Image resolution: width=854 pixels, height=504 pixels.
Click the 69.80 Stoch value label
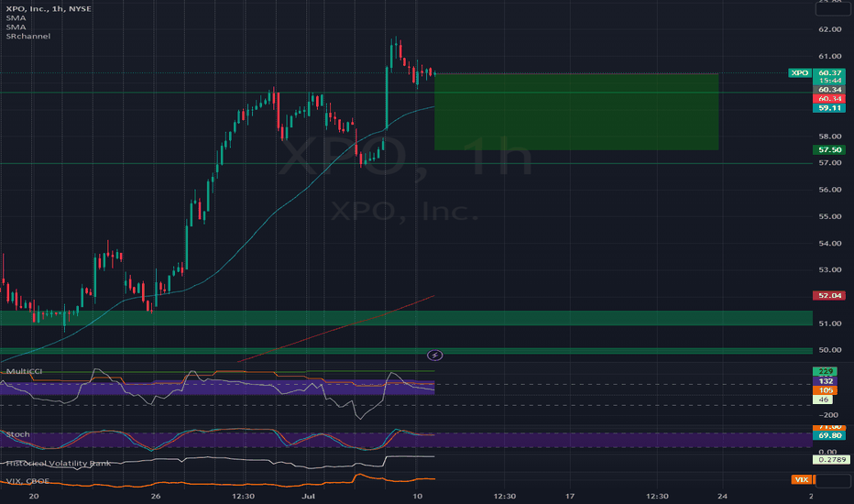[x=829, y=435]
